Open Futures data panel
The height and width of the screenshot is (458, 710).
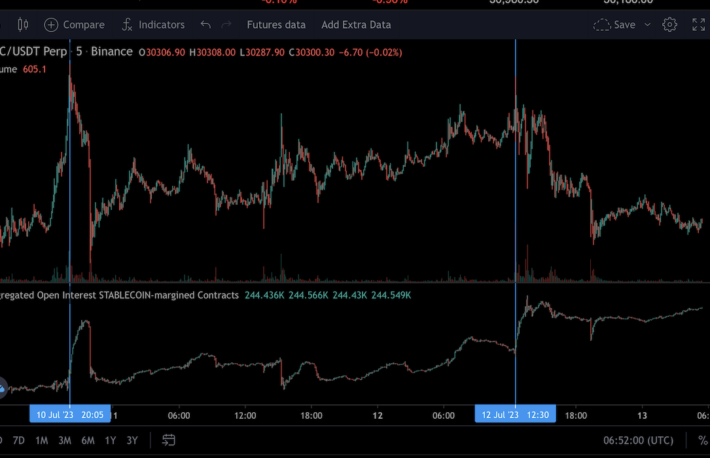(276, 24)
